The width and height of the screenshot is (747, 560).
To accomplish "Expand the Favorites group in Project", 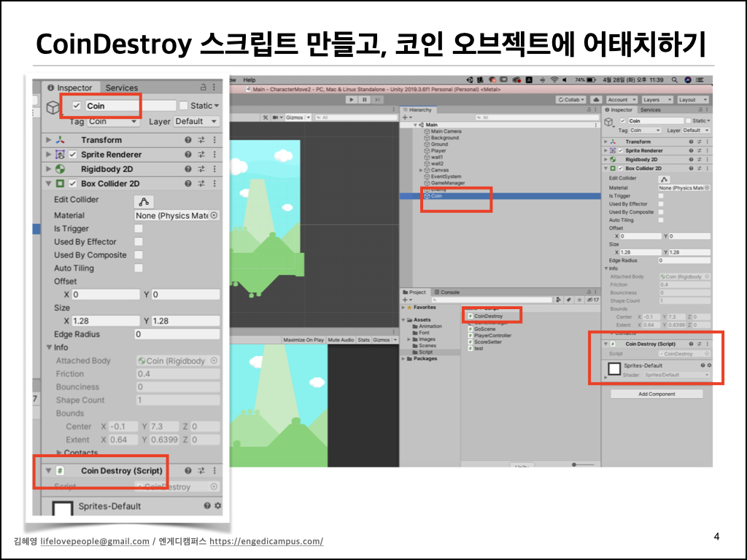I will 403,308.
